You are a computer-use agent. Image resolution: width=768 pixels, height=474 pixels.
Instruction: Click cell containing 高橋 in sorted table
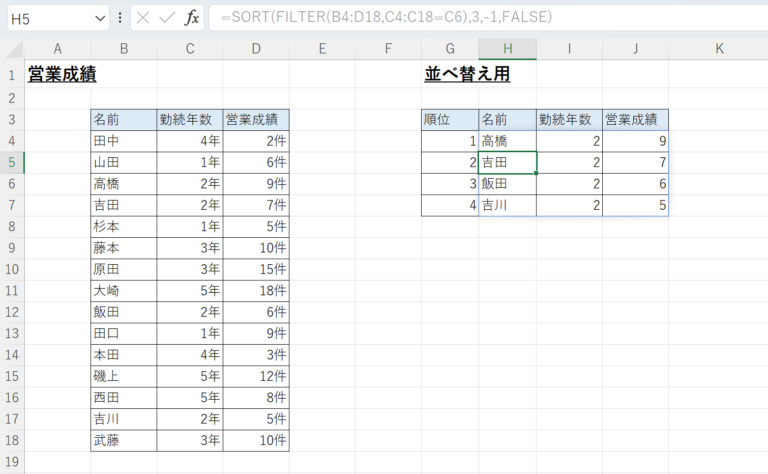pyautogui.click(x=507, y=141)
